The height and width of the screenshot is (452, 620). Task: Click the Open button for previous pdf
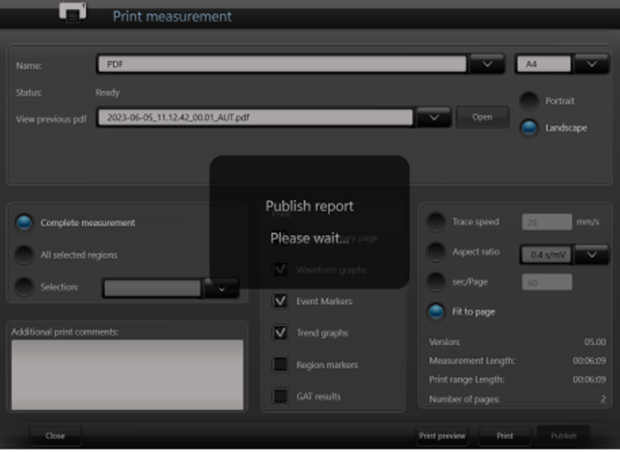(x=482, y=117)
